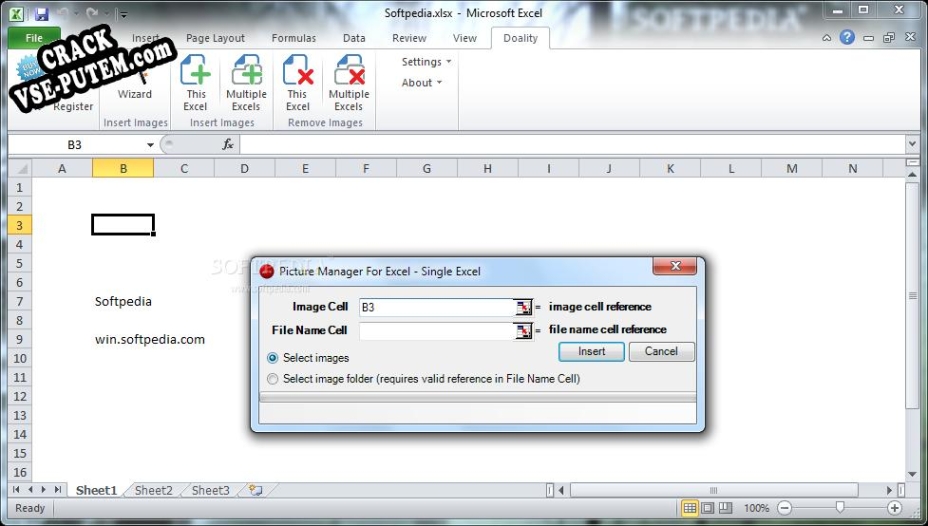Image resolution: width=928 pixels, height=526 pixels.
Task: Open the About dropdown in ribbon
Action: (421, 83)
